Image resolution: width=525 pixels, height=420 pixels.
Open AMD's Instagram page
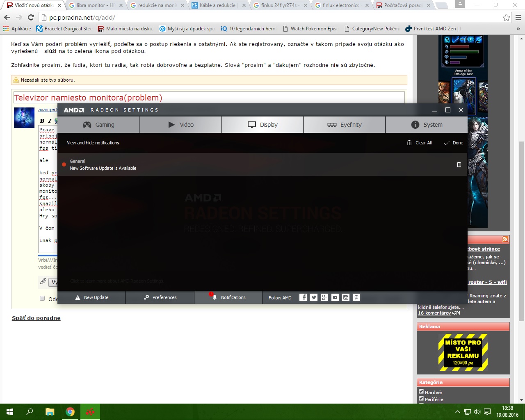346,297
